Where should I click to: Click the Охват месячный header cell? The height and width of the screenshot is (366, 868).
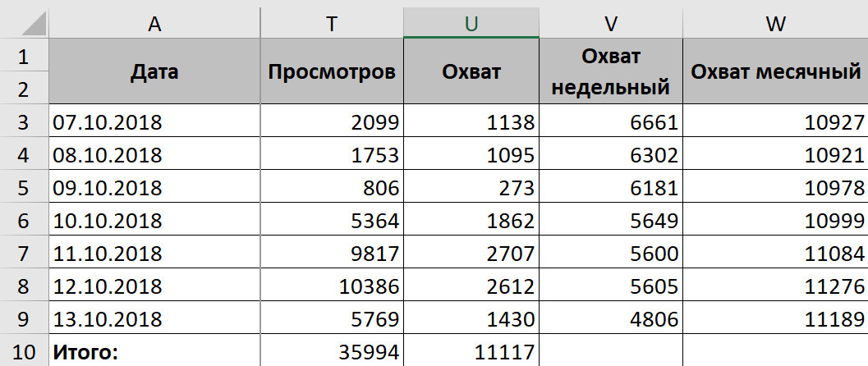tap(775, 71)
